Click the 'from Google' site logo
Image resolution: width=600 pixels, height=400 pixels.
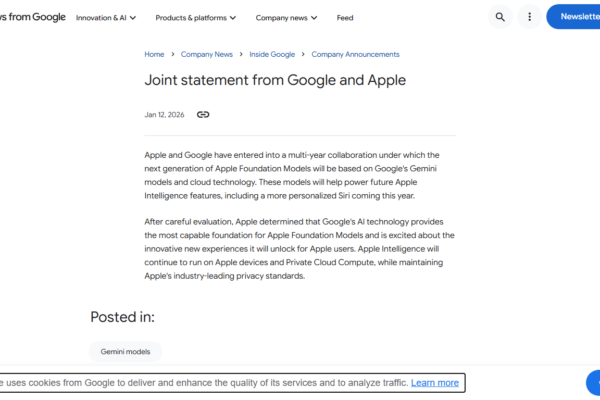click(x=33, y=17)
